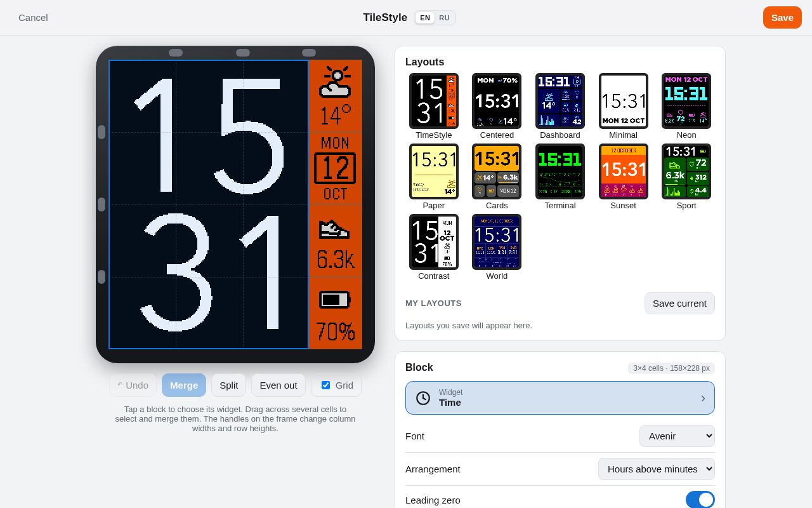Viewport: 812px width, 508px height.
Task: Pick the Cards layout
Action: click(x=497, y=171)
